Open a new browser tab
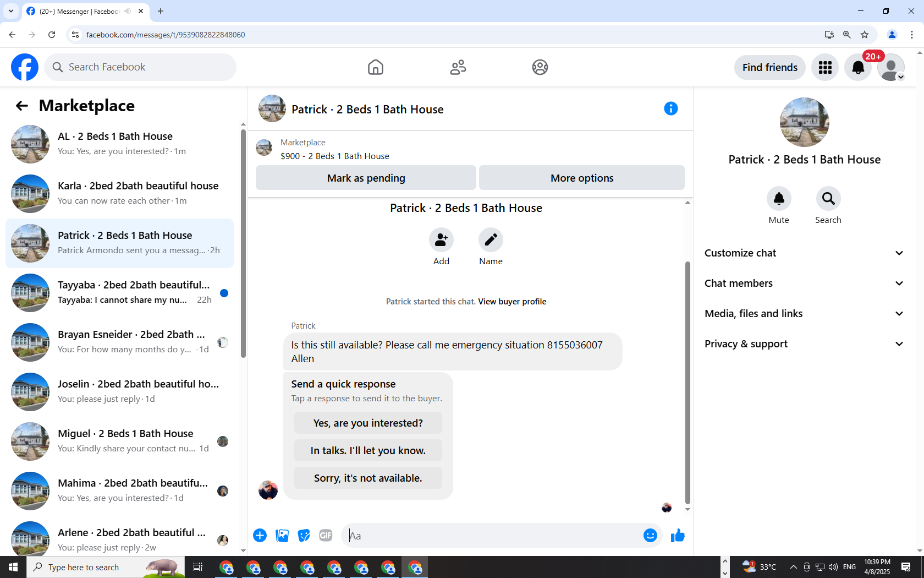This screenshot has width=924, height=578. tap(161, 11)
